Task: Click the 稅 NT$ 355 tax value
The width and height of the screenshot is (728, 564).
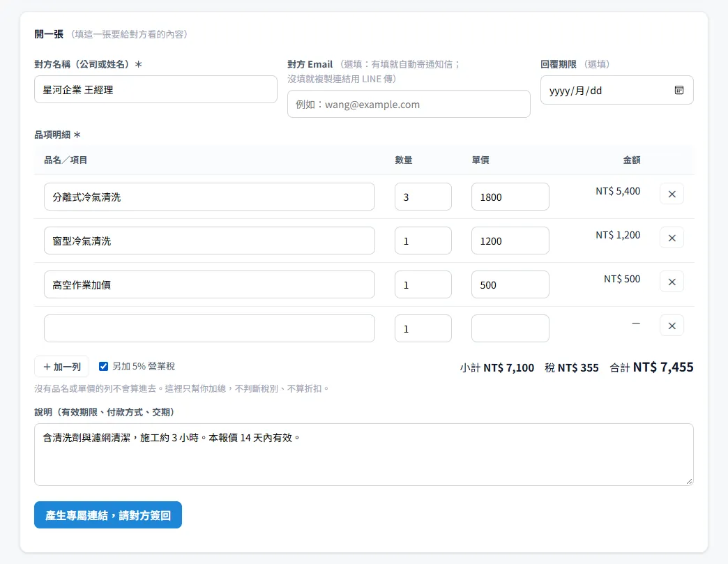Action: pos(572,367)
